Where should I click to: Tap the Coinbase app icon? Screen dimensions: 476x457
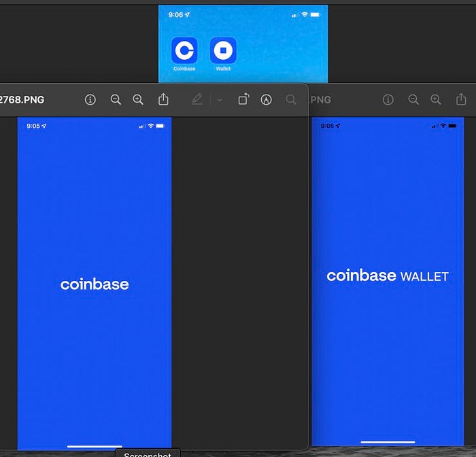point(184,50)
